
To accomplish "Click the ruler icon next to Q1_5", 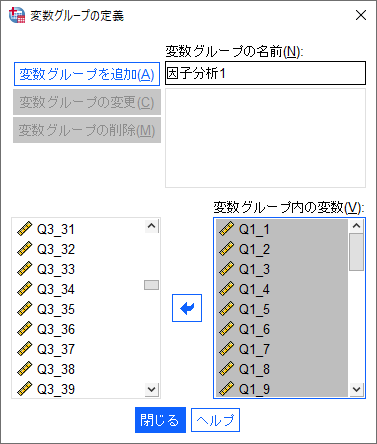I will click(226, 309).
